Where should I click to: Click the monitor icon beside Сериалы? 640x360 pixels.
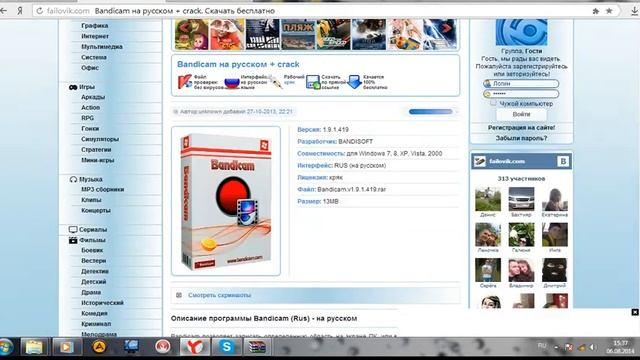pyautogui.click(x=73, y=230)
